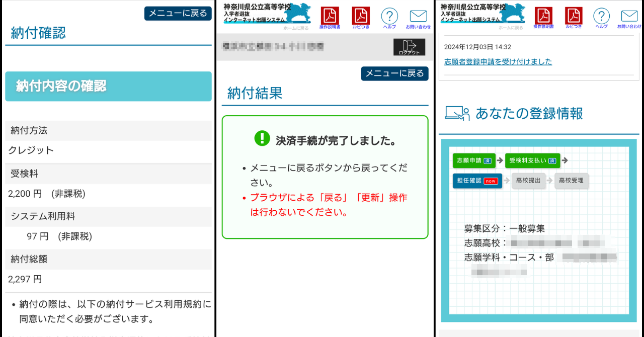The image size is (644, 337).
Task: Click the ログアウト logout icon
Action: click(409, 47)
